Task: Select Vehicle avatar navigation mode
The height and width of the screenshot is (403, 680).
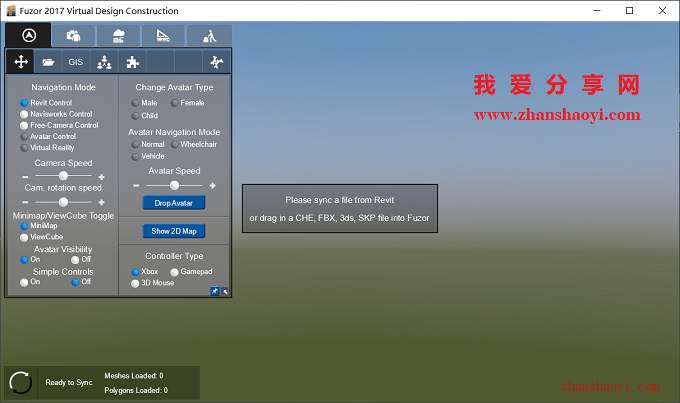Action: [148, 156]
